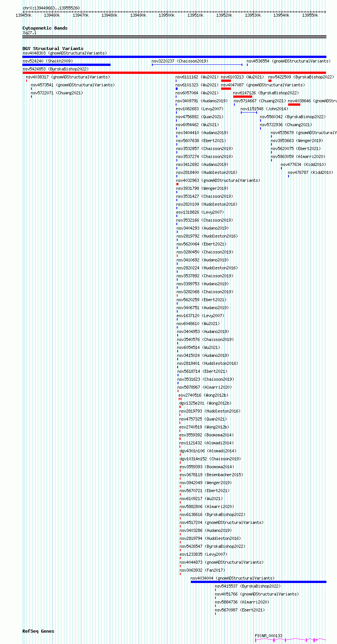Click nsv6103213 (Wu2021) label
The width and height of the screenshot is (337, 644).
click(x=242, y=77)
